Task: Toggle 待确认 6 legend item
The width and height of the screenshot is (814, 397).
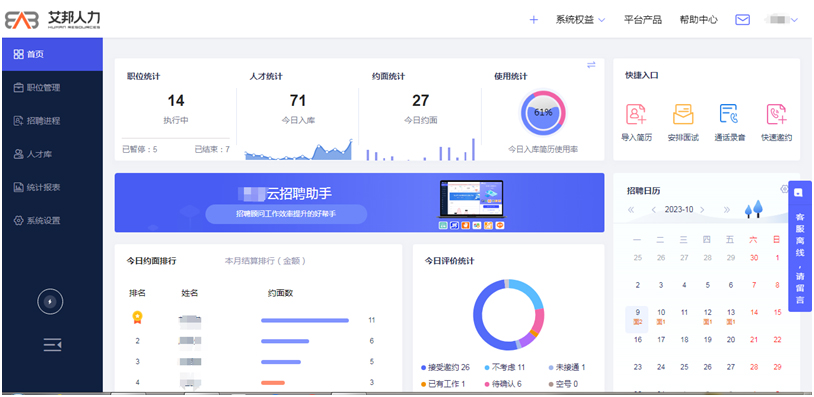Action: tap(503, 384)
